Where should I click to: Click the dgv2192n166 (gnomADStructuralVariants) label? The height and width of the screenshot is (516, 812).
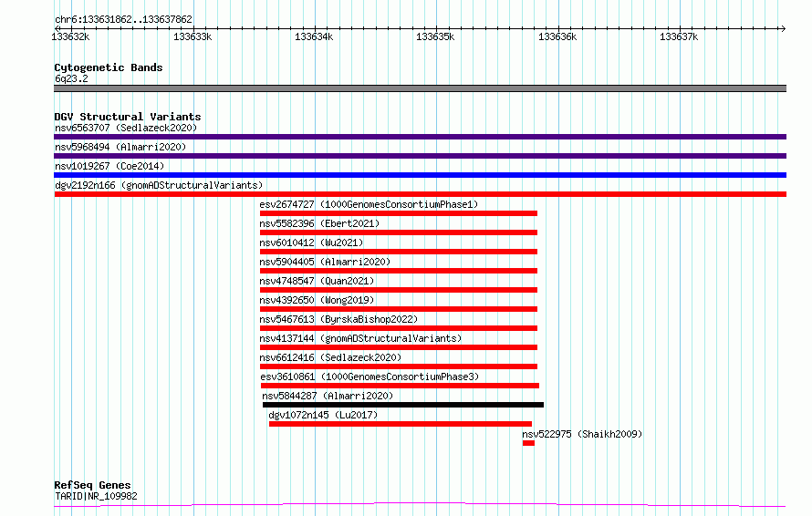159,185
